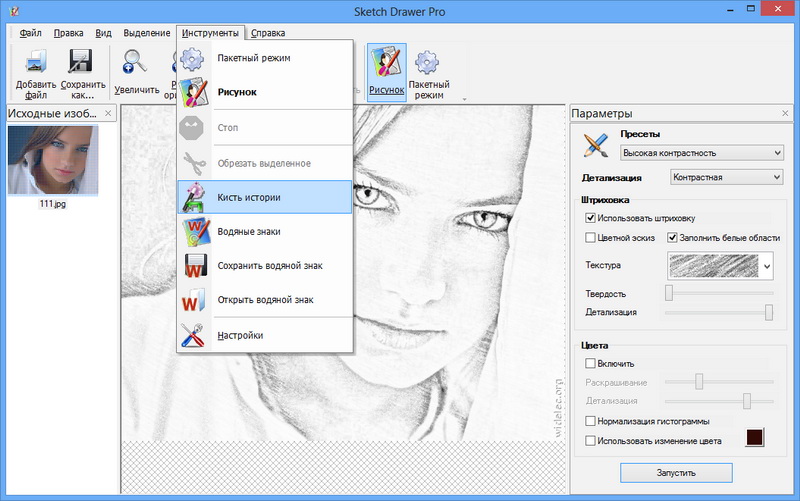
Task: Open the Справка menu
Action: point(268,33)
